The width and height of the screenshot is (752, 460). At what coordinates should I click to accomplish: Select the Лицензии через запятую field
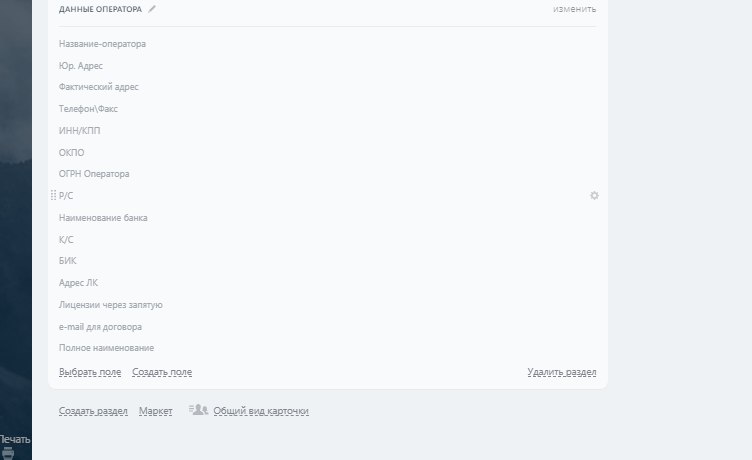[111, 305]
